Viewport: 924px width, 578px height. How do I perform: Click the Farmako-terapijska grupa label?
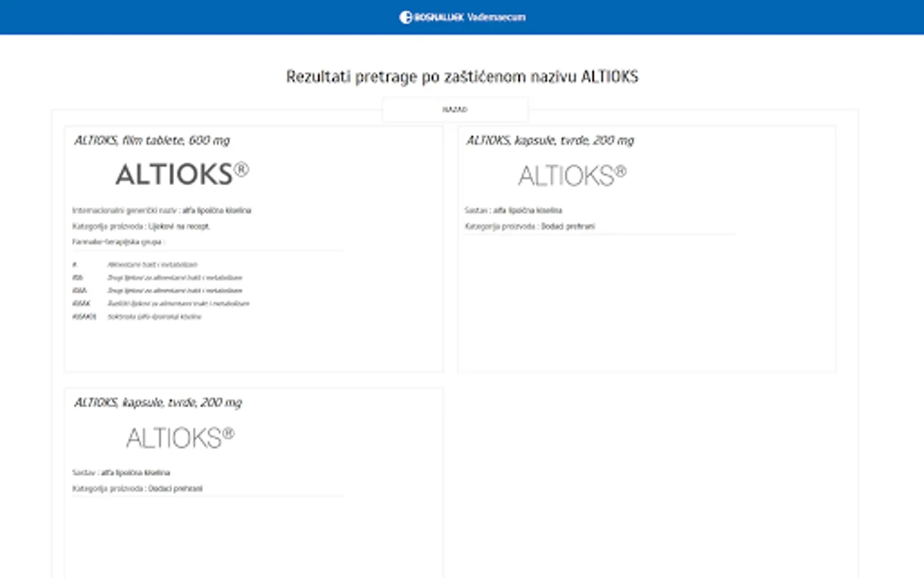click(x=118, y=243)
